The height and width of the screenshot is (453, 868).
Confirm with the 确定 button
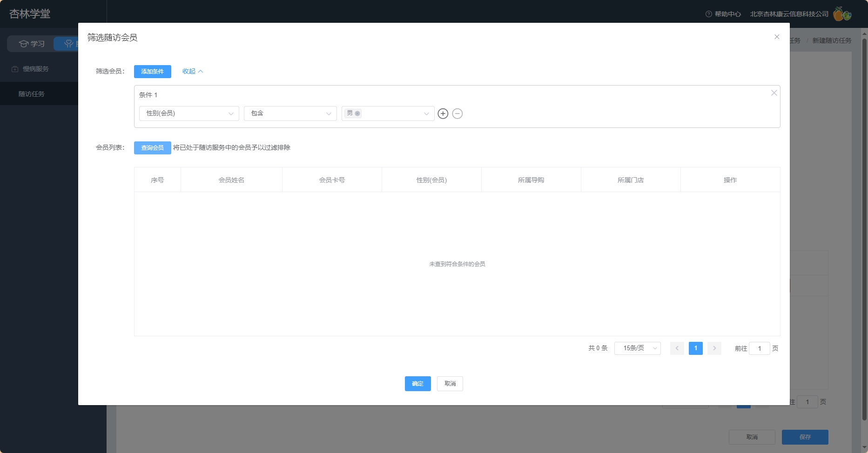point(418,384)
